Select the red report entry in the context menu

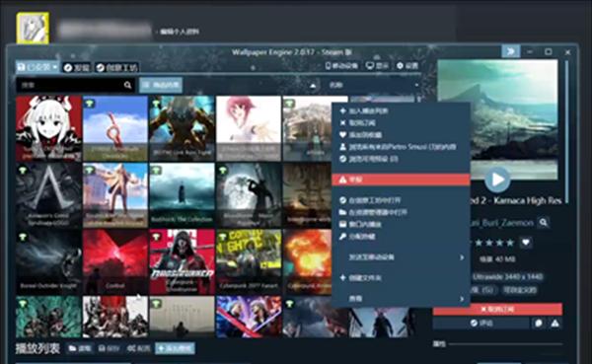401,180
